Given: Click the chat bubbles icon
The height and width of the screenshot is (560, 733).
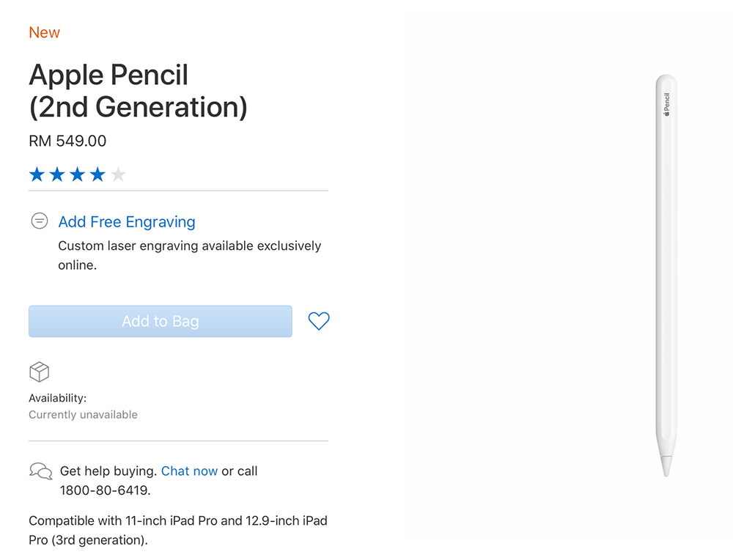Looking at the screenshot, I should [40, 471].
